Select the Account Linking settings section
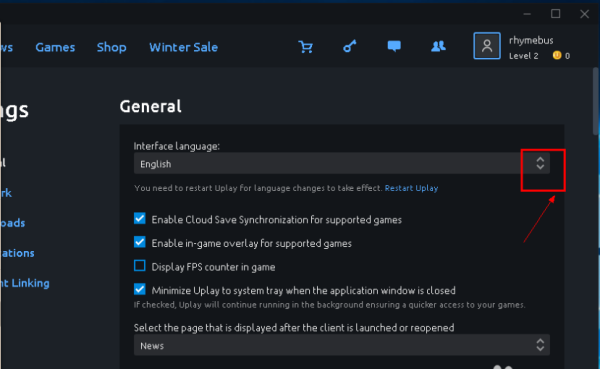The image size is (600, 369). point(25,283)
